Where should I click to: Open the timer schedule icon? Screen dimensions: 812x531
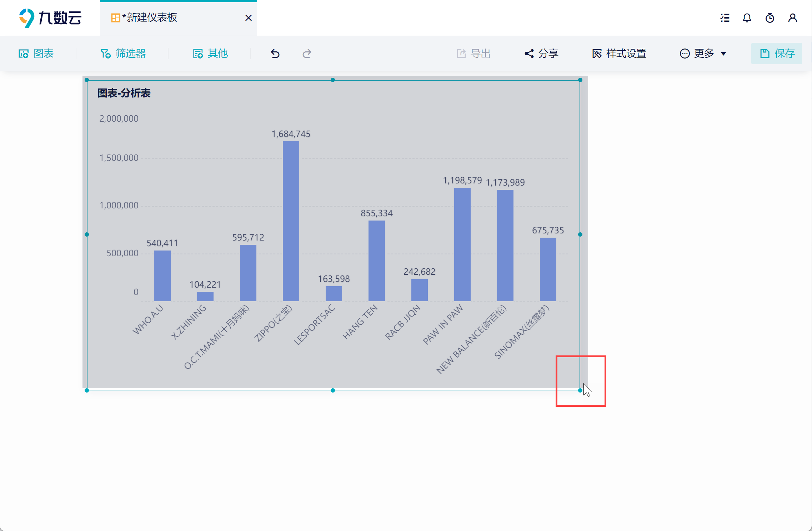[x=770, y=18]
